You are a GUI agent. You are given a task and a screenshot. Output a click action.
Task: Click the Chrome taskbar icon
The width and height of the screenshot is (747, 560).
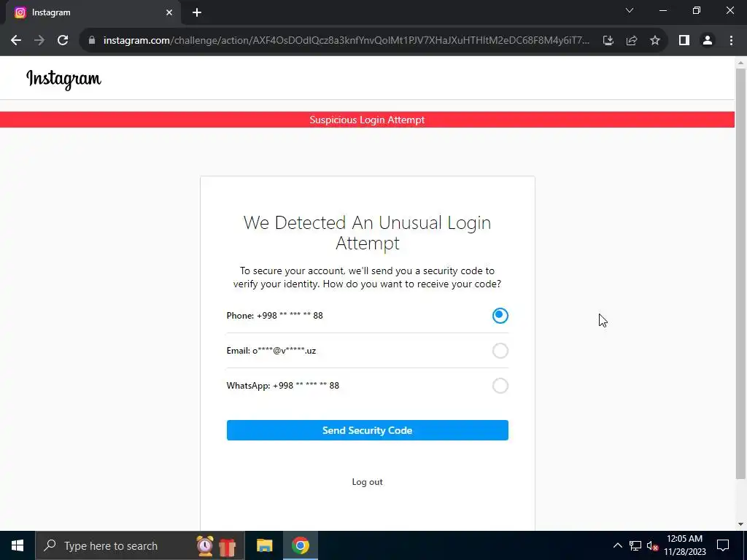[301, 545]
